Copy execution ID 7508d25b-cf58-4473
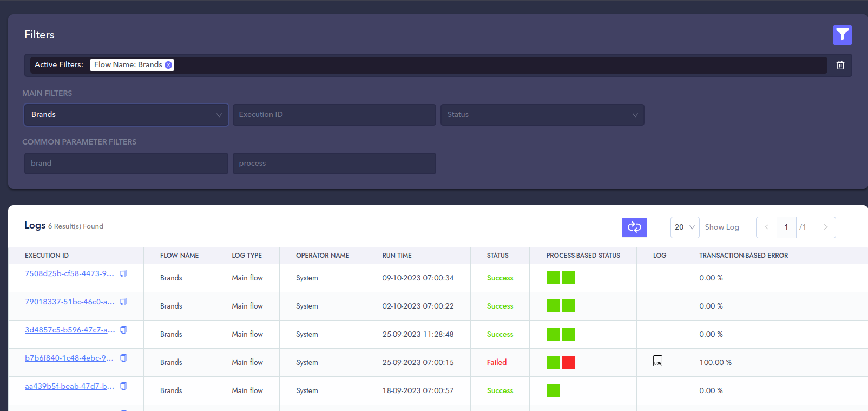 pyautogui.click(x=123, y=273)
